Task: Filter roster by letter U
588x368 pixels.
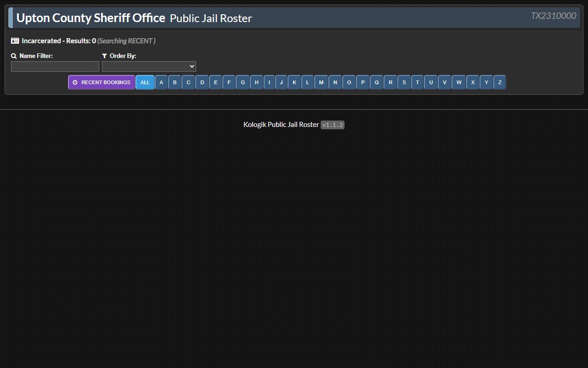Action: pyautogui.click(x=431, y=82)
